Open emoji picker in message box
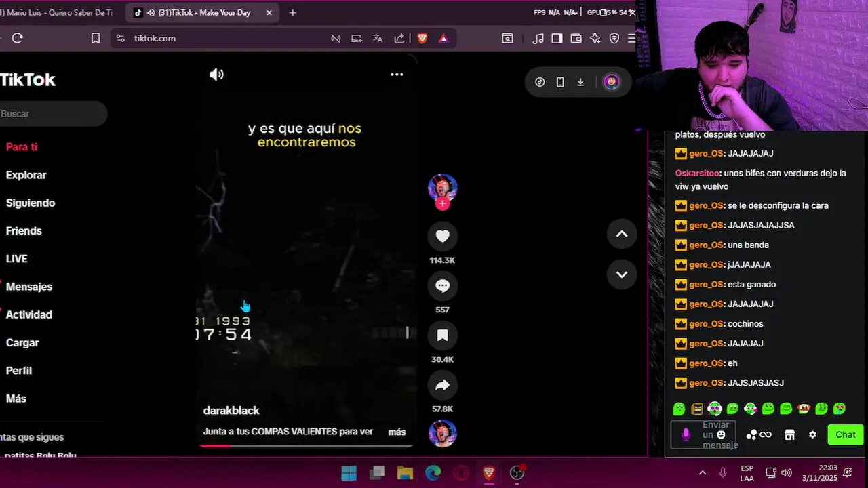This screenshot has height=488, width=868. coord(721,434)
